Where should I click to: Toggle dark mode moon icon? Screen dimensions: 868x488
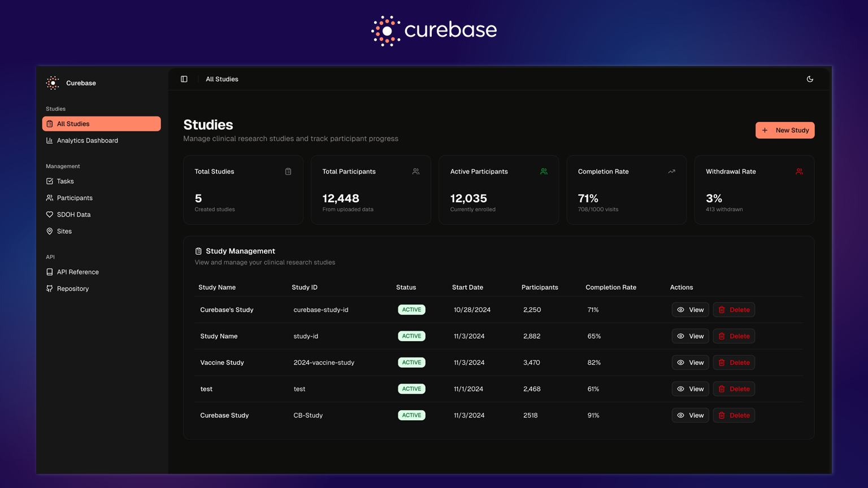pyautogui.click(x=810, y=79)
